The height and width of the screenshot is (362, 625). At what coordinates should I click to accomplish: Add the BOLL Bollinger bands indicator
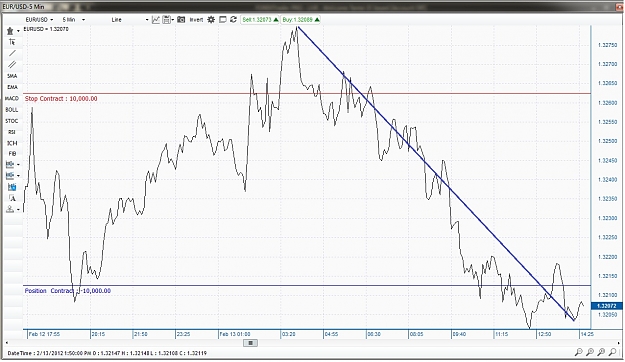12,110
